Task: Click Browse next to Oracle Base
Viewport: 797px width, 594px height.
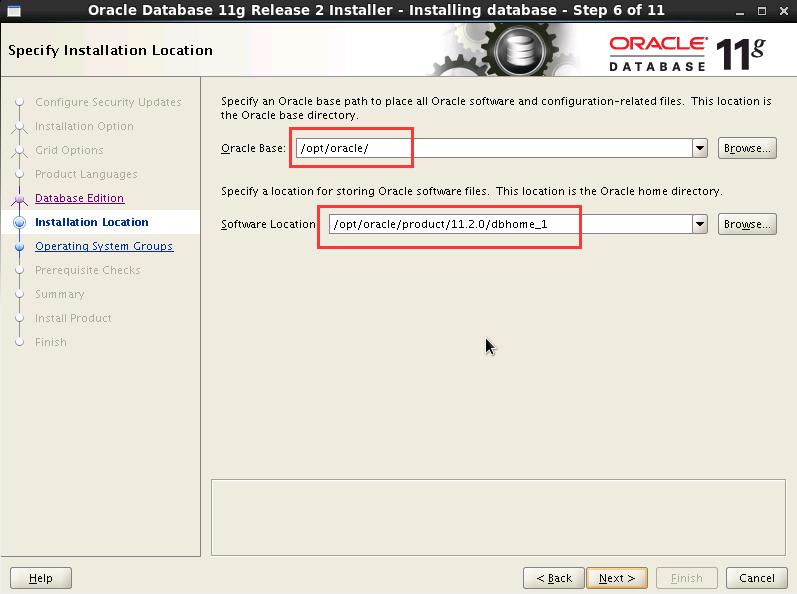Action: pyautogui.click(x=747, y=148)
